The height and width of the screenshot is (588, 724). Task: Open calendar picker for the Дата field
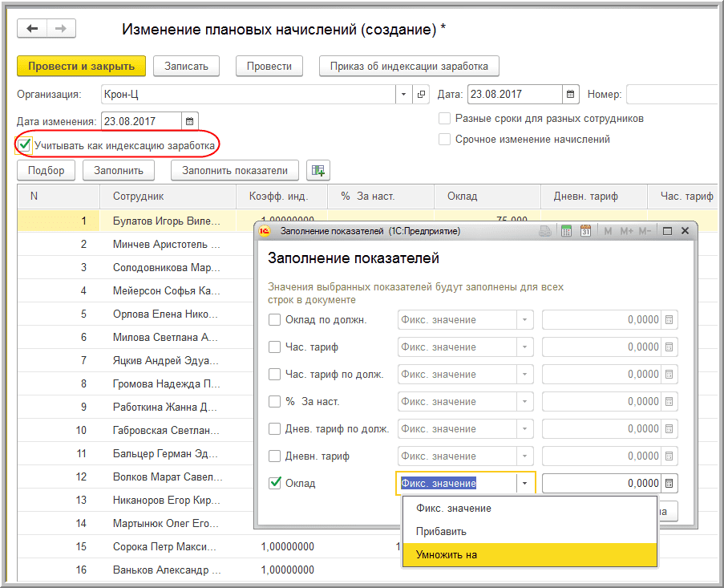pos(570,94)
